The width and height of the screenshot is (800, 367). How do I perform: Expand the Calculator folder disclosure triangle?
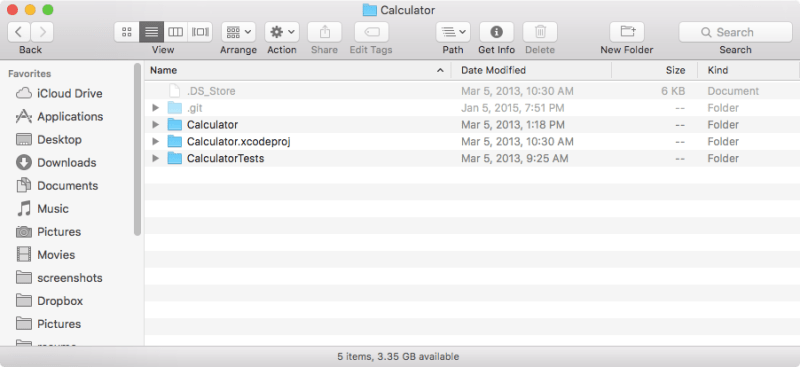coord(156,125)
